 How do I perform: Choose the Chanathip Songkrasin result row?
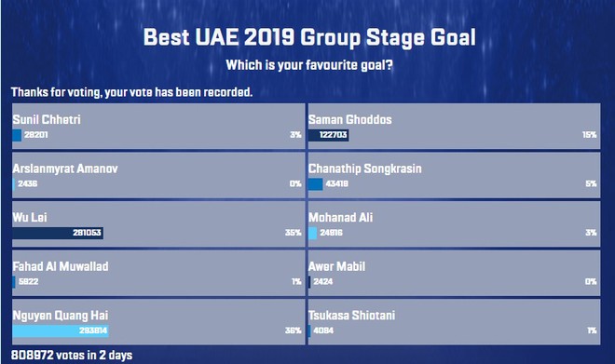[x=454, y=175]
